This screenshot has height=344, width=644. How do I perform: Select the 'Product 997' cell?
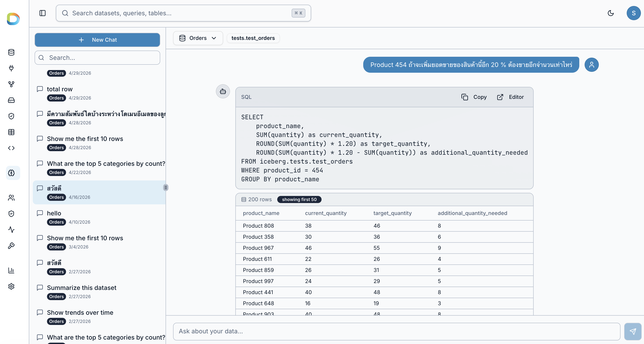coord(258,281)
